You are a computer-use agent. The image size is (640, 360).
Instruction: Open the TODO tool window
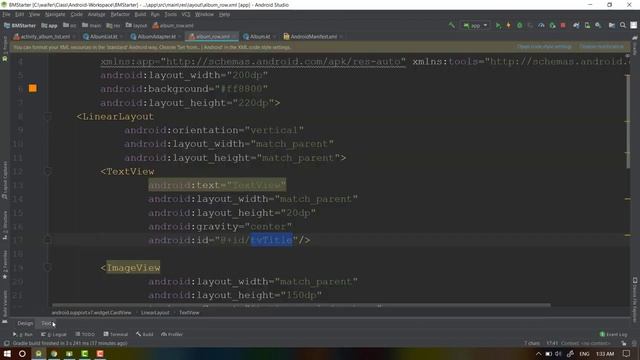pyautogui.click(x=85, y=334)
